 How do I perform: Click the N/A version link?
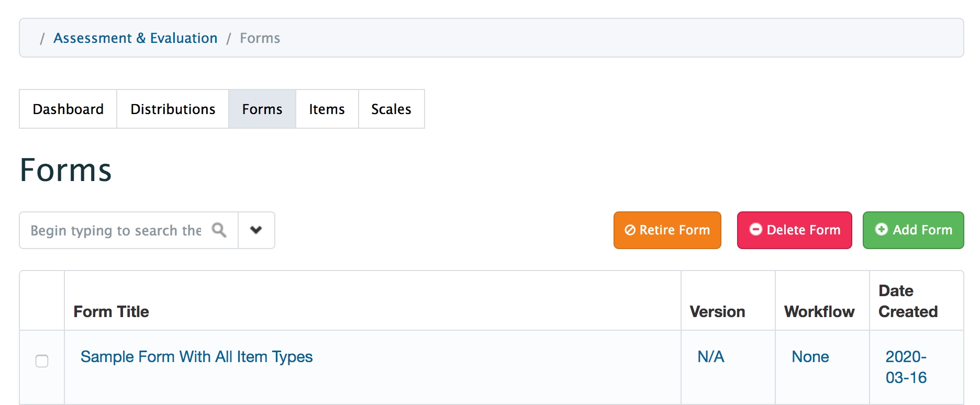point(710,357)
